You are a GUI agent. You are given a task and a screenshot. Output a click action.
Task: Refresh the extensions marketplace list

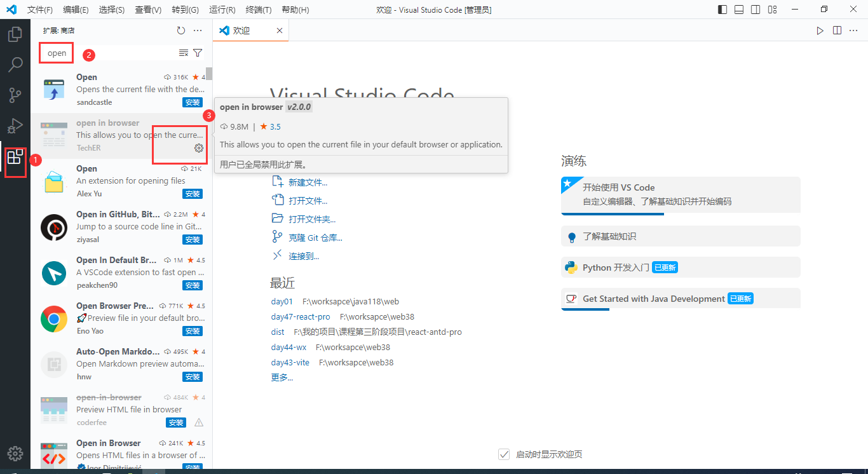[181, 30]
